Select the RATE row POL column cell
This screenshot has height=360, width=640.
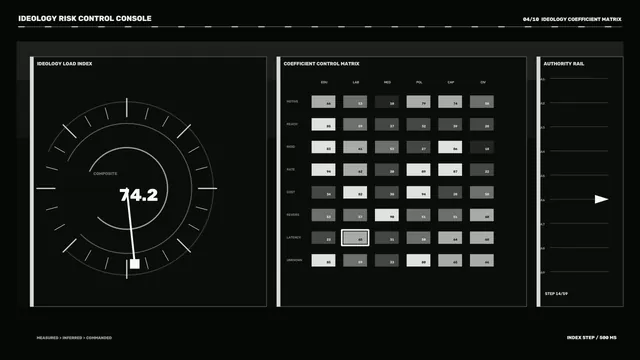(x=418, y=170)
